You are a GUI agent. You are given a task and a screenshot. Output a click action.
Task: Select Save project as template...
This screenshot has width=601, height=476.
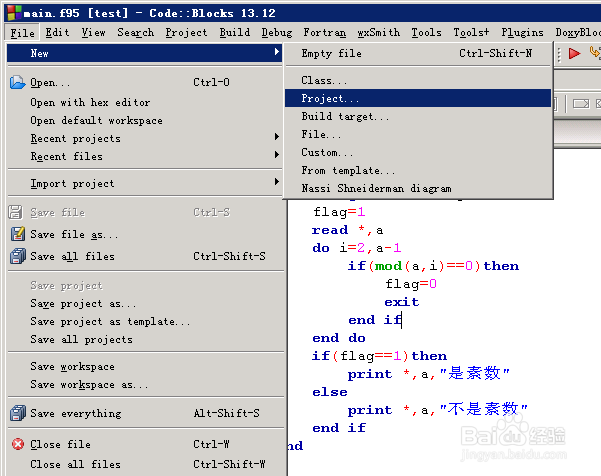tap(110, 322)
